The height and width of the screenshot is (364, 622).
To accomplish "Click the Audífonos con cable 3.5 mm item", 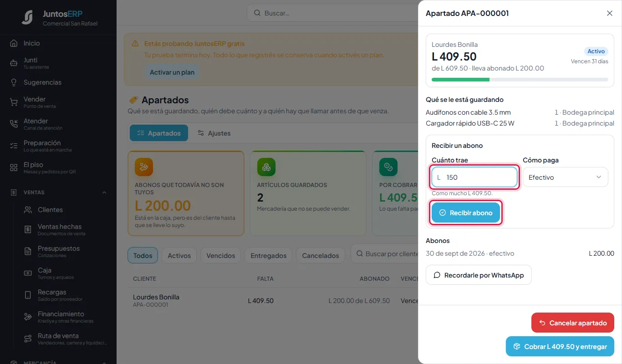I will 520,112.
